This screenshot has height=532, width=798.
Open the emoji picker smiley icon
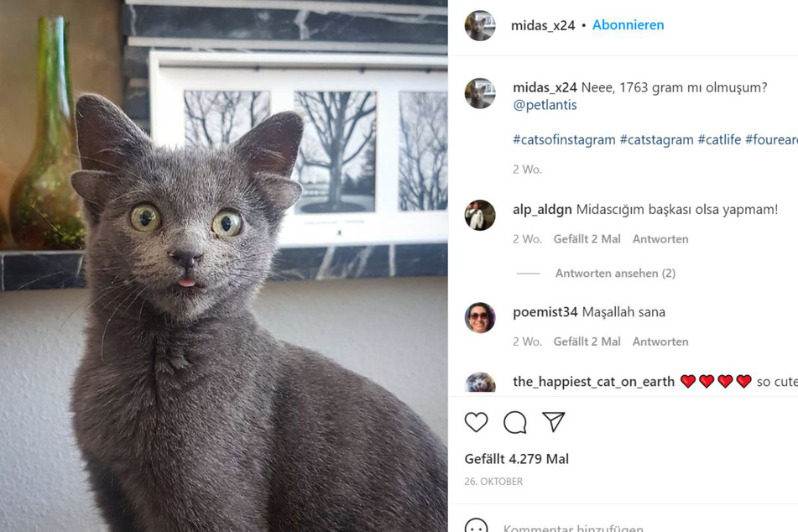(x=477, y=526)
